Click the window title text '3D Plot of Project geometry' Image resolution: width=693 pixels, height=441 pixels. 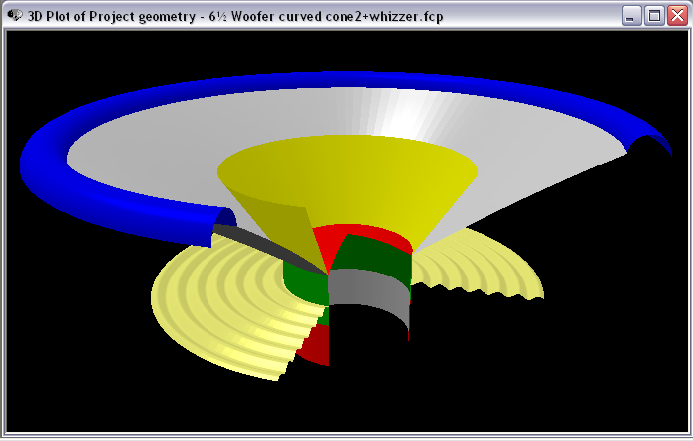(x=111, y=16)
